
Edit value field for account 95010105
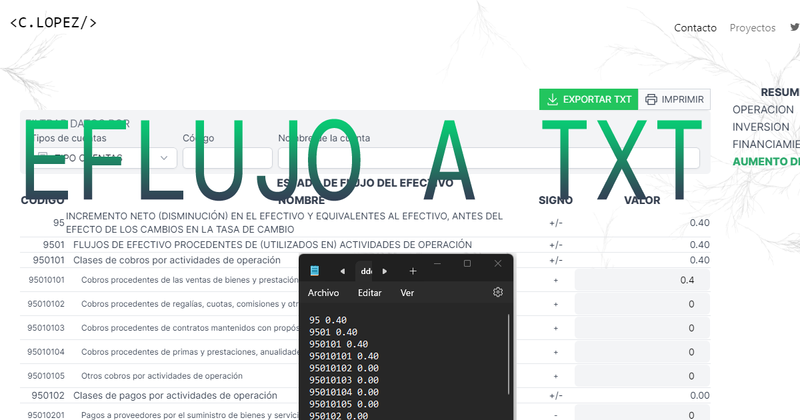click(642, 376)
